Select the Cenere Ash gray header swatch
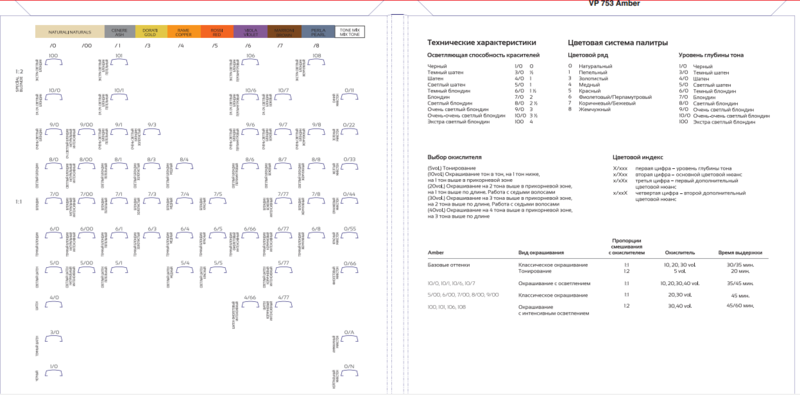Image resolution: width=800 pixels, height=395 pixels. (x=119, y=32)
